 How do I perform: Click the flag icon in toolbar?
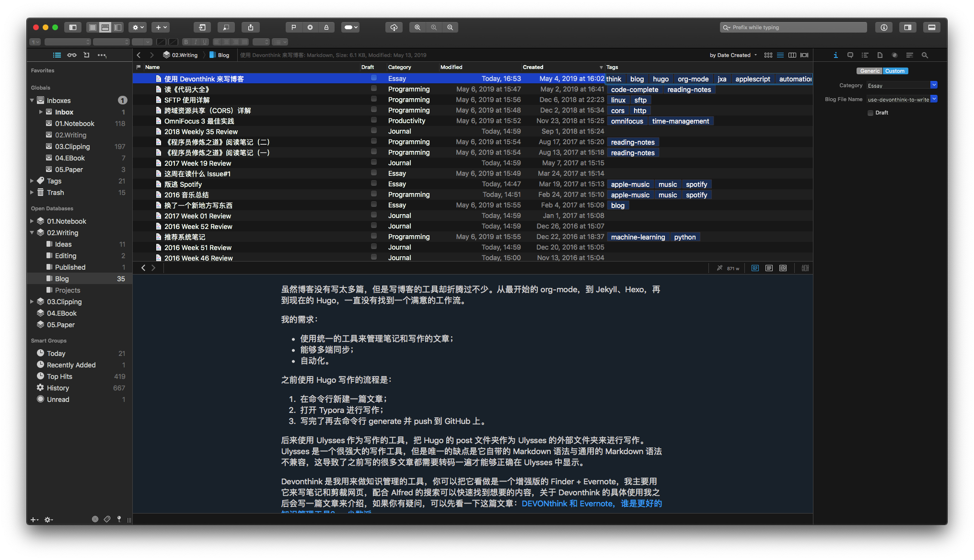tap(294, 27)
